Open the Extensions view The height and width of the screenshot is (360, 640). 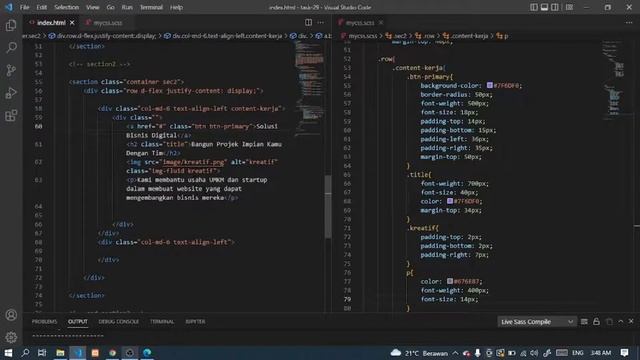(x=11, y=116)
